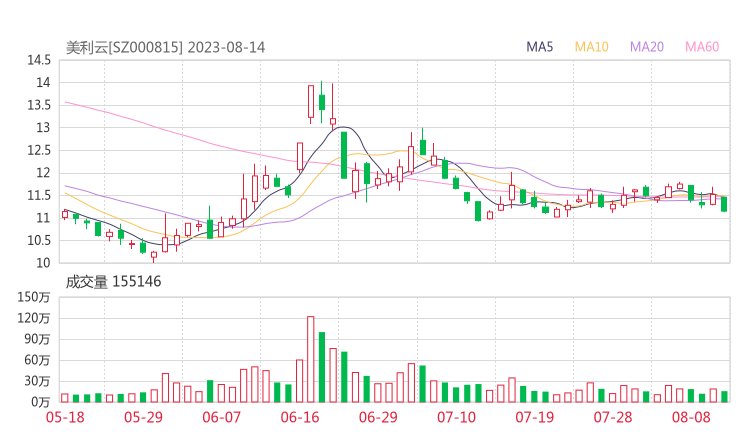740x440 pixels.
Task: Click the 90万 volume axis label
Action: 37,339
